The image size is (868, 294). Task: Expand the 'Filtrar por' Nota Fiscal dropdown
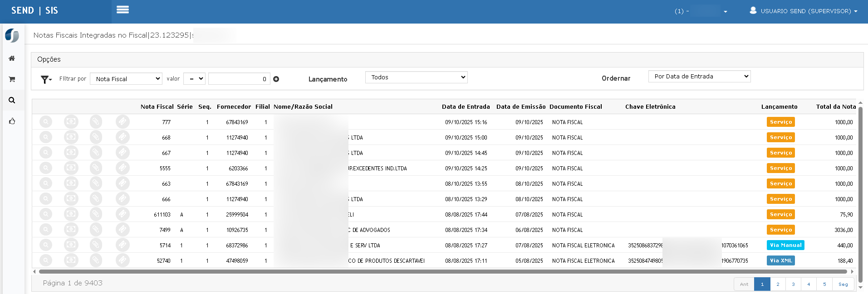click(x=126, y=79)
